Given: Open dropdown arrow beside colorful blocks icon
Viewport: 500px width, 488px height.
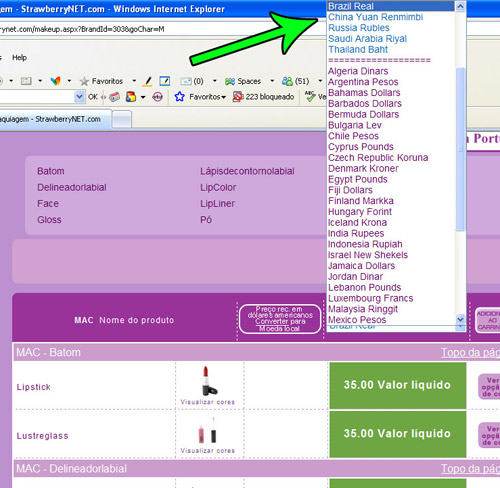Looking at the screenshot, I should (143, 97).
